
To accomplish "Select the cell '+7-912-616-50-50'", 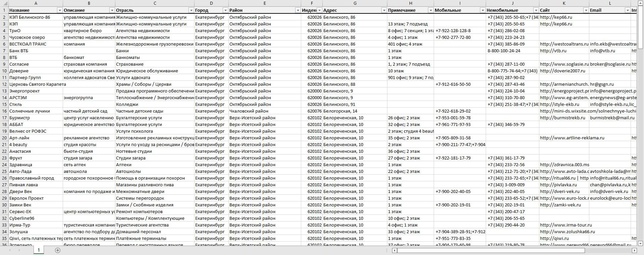I will 460,84.
